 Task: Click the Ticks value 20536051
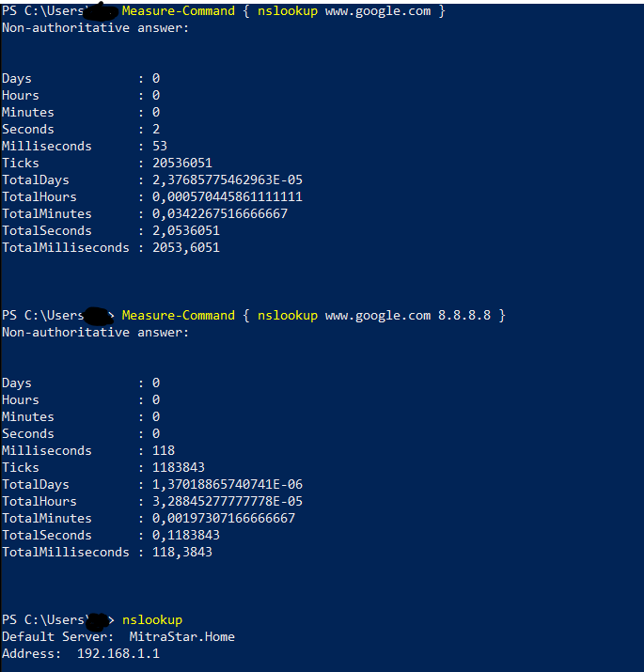coord(182,164)
